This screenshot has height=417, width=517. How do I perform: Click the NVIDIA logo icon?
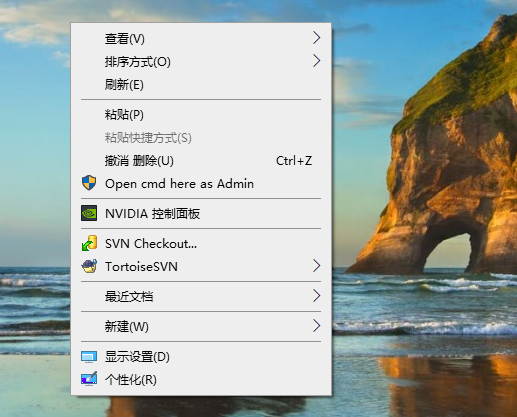coord(89,213)
